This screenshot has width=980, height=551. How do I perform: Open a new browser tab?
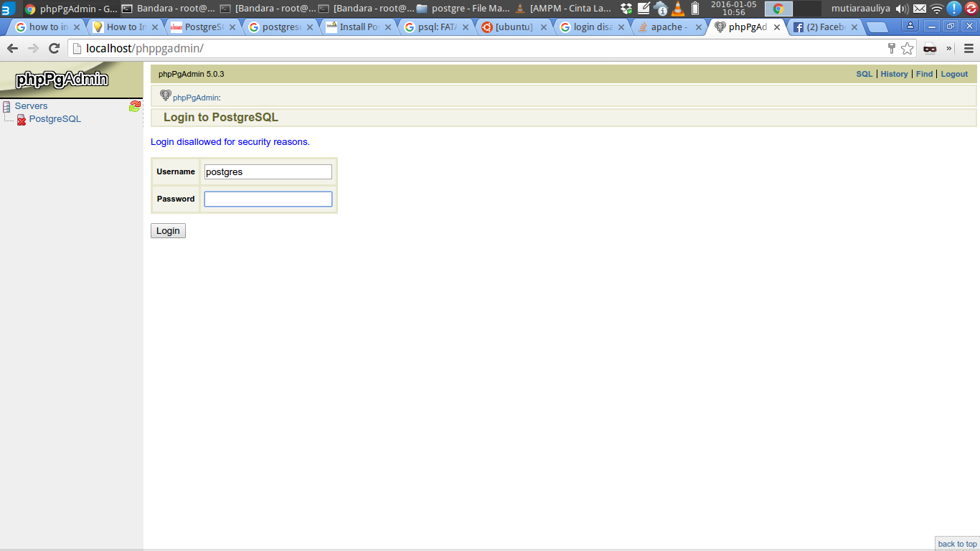click(x=878, y=27)
